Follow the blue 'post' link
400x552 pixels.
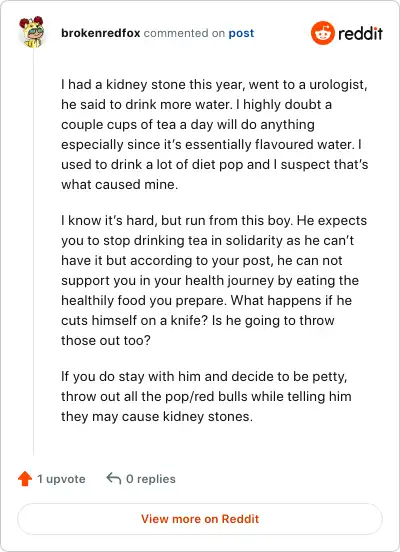(241, 33)
